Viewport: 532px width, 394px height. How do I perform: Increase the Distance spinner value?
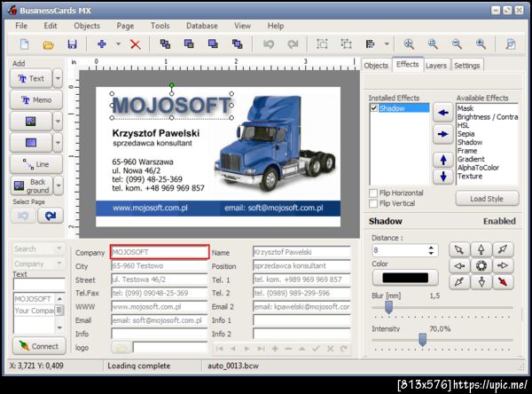click(x=431, y=248)
